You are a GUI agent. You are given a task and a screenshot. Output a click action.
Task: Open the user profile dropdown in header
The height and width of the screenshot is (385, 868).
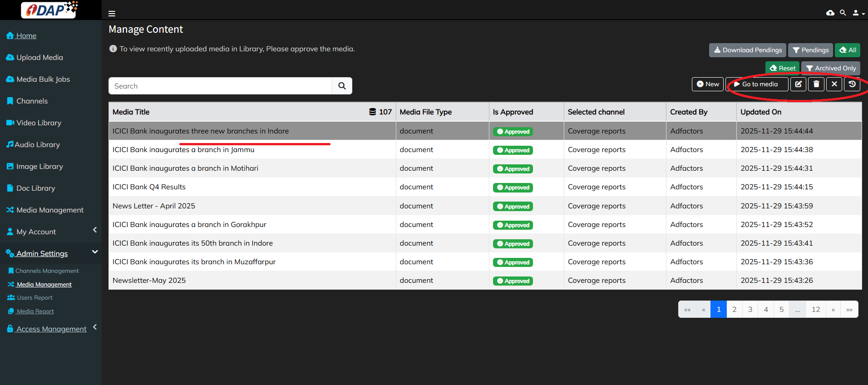[858, 13]
